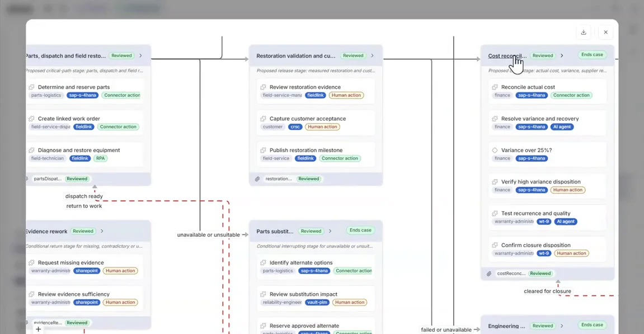Click the puzzle icon beside Request missing evidence
The image size is (644, 334).
[32, 262]
